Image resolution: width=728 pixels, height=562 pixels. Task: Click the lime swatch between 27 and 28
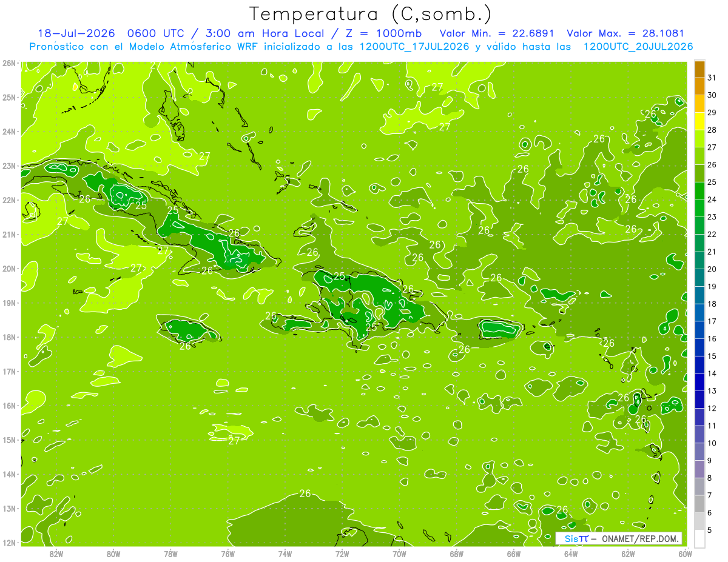[699, 139]
